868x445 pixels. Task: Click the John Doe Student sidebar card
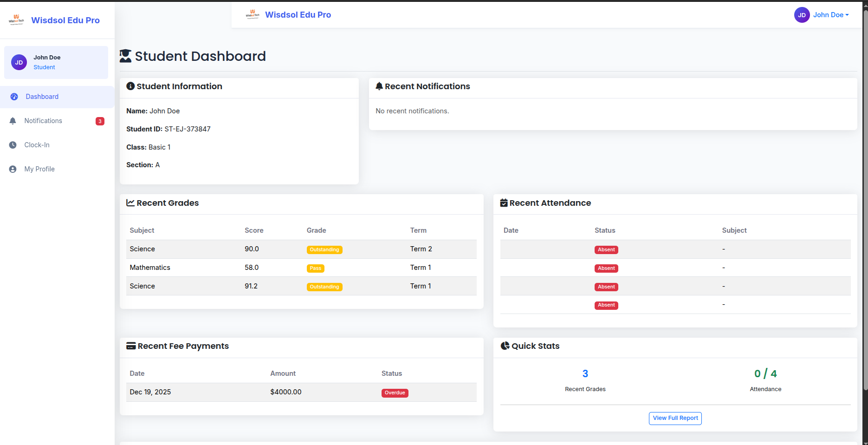[56, 62]
